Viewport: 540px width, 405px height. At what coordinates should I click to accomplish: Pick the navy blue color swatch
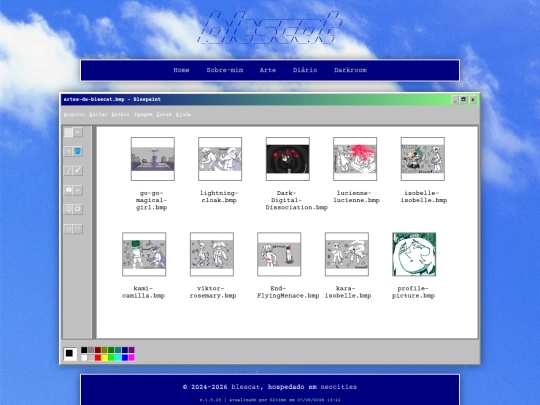[x=125, y=350]
